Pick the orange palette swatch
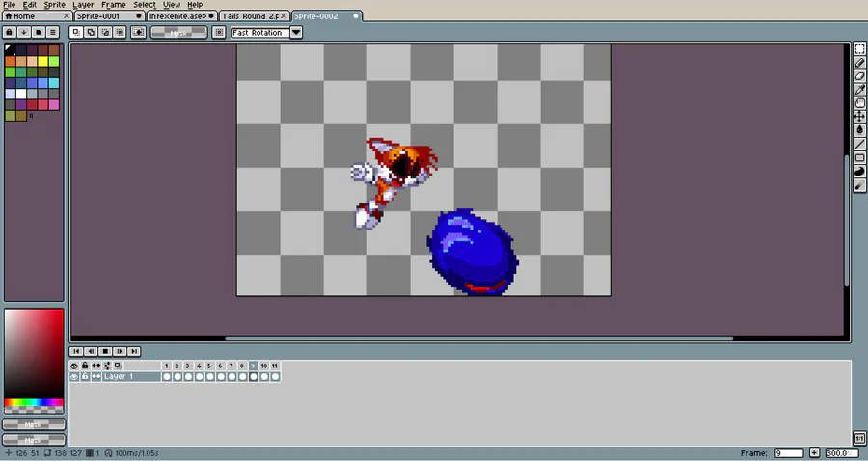Screen dimensions: 868x461 (10, 61)
